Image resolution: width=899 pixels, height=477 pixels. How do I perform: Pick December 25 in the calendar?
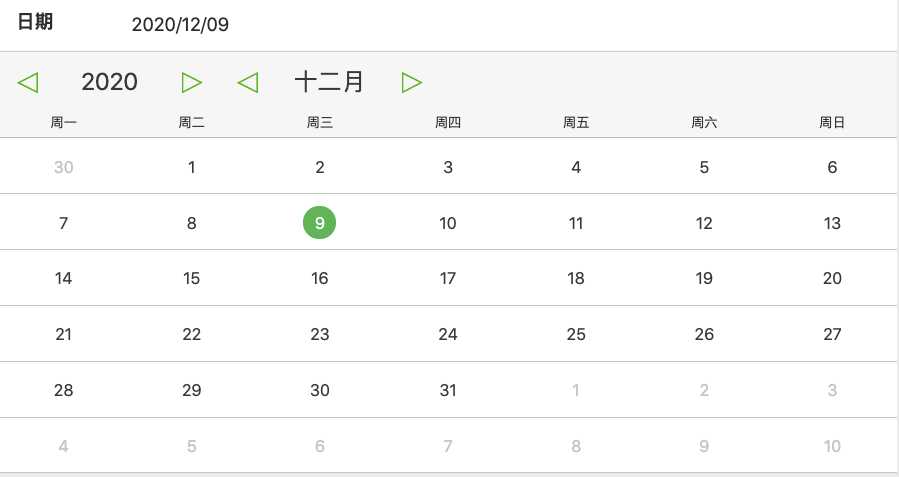click(x=576, y=334)
